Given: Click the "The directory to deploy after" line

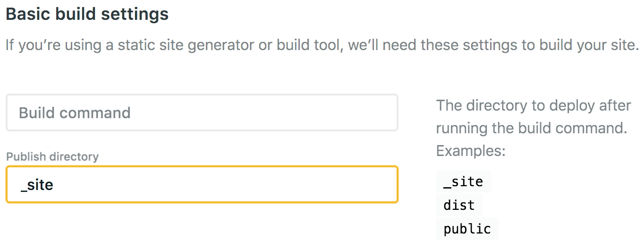Looking at the screenshot, I should click(533, 105).
